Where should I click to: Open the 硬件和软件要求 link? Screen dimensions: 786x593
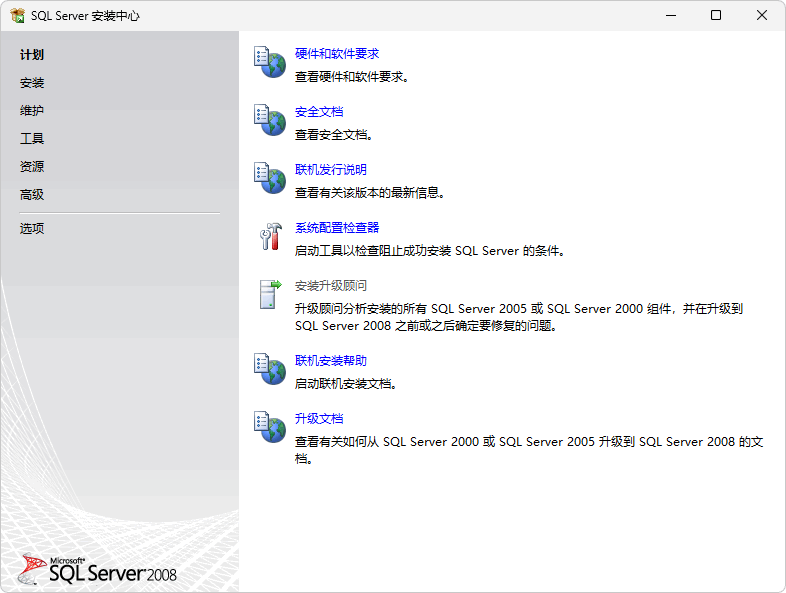337,54
